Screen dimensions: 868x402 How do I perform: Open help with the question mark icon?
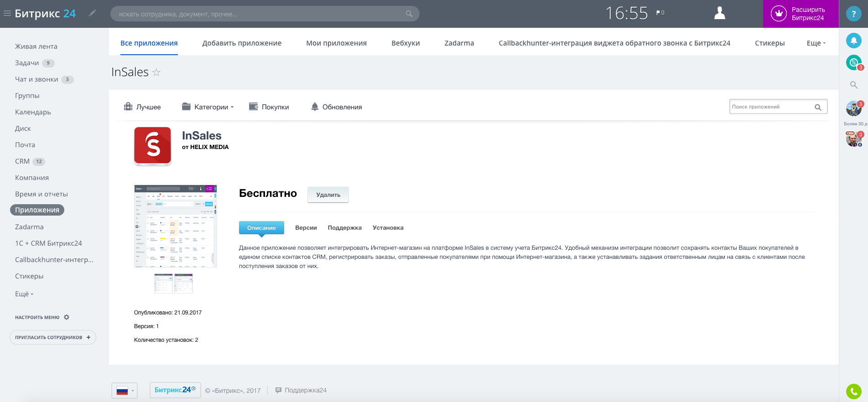[854, 14]
